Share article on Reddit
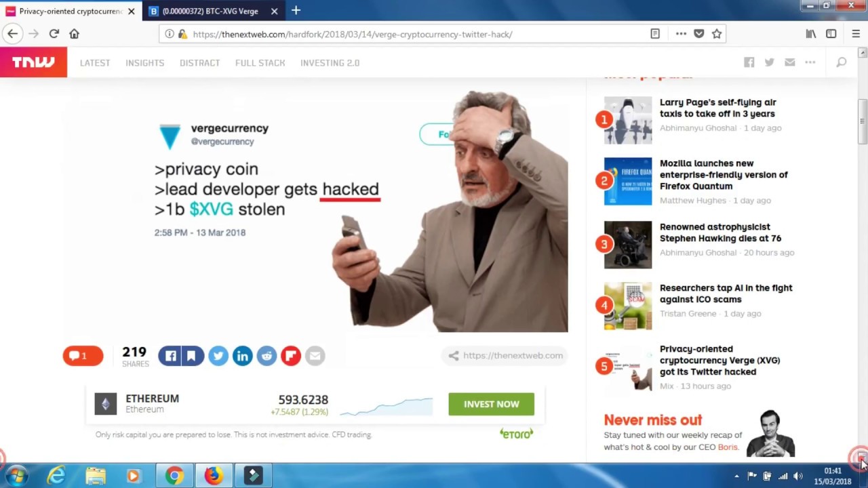Viewport: 868px width, 488px height. click(x=267, y=355)
